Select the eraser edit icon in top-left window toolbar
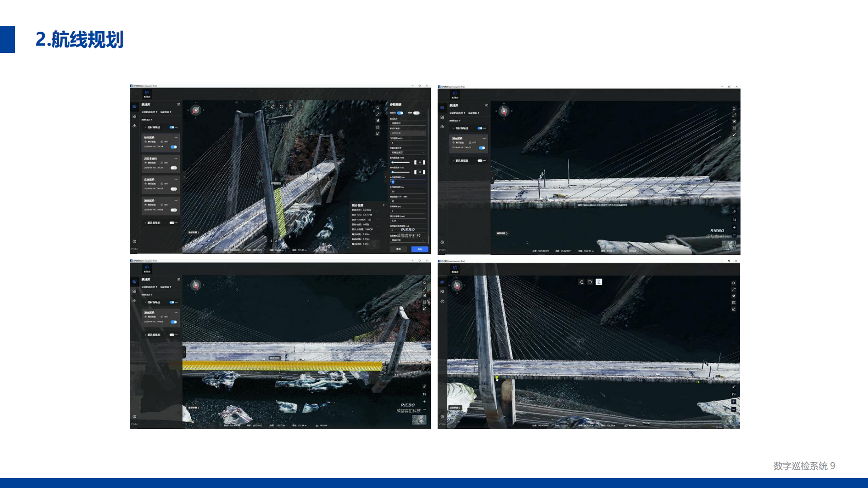This screenshot has height=488, width=868. [273, 107]
